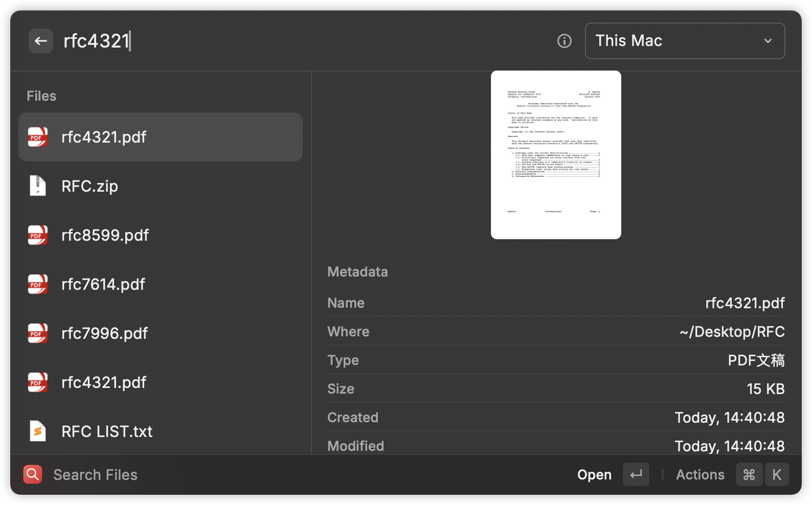Click the chevron on the This Mac selector
The image size is (812, 505).
coord(767,41)
